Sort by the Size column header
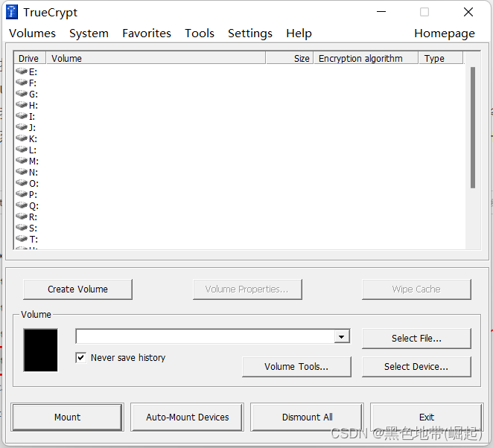 coord(290,59)
